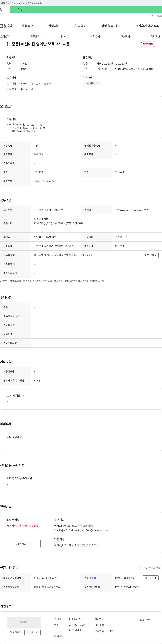Open 지도 보기 for 사하새일센터
Viewport: 162px width, 644px height.
pos(151,578)
